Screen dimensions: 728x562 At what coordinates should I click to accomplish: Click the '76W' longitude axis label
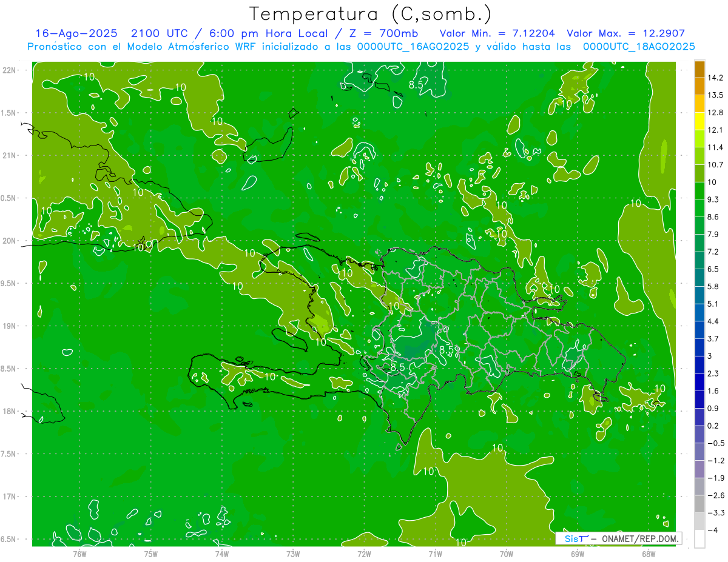pos(79,554)
